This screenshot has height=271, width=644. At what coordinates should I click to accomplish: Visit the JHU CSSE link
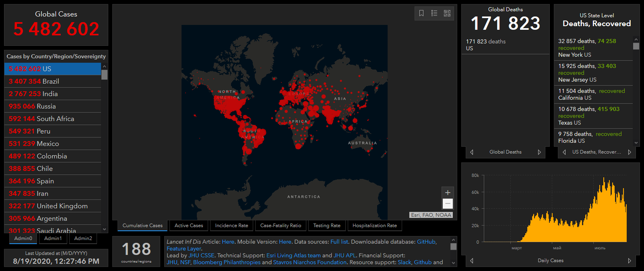(201, 255)
